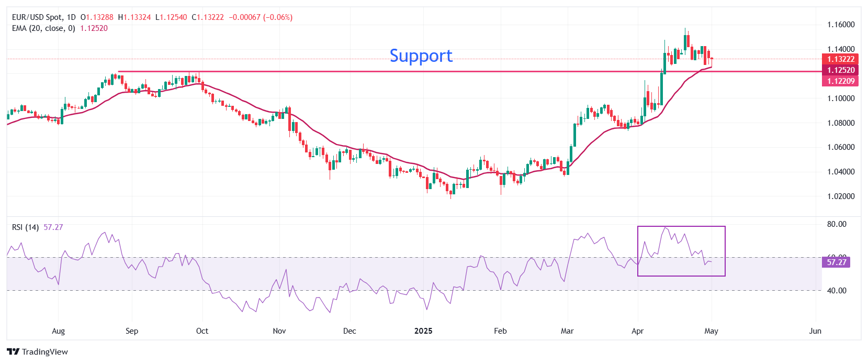Click the purple 57.27 RSI axis tag
Screen dimensions: 868x363
coord(836,262)
